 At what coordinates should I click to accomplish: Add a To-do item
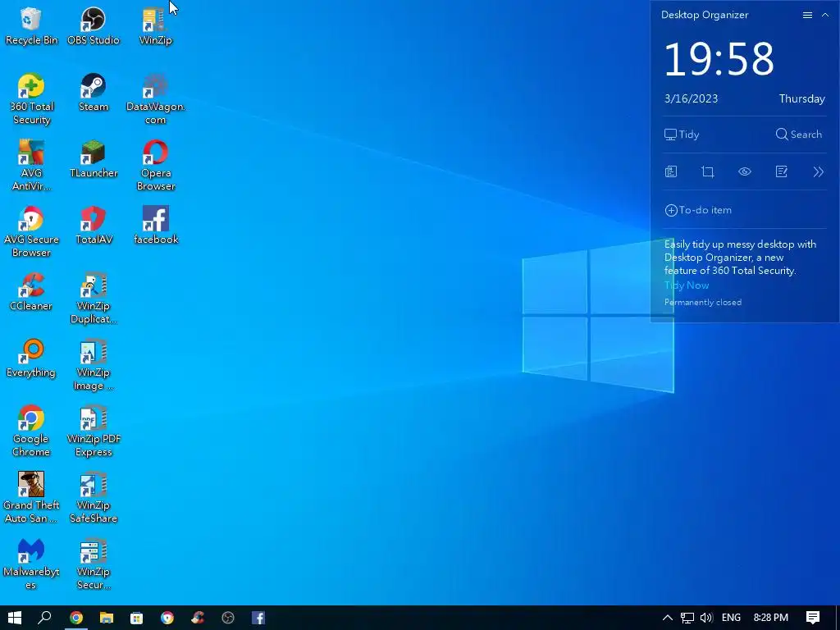(698, 210)
